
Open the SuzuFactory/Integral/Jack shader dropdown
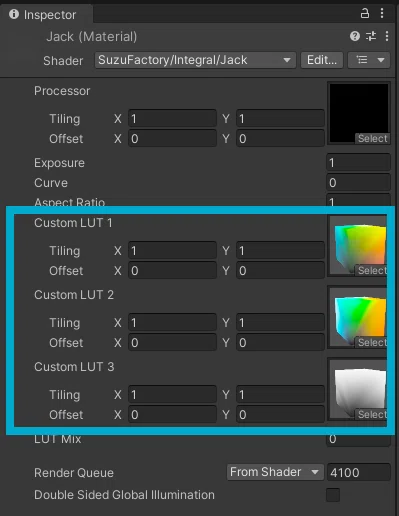pos(195,60)
